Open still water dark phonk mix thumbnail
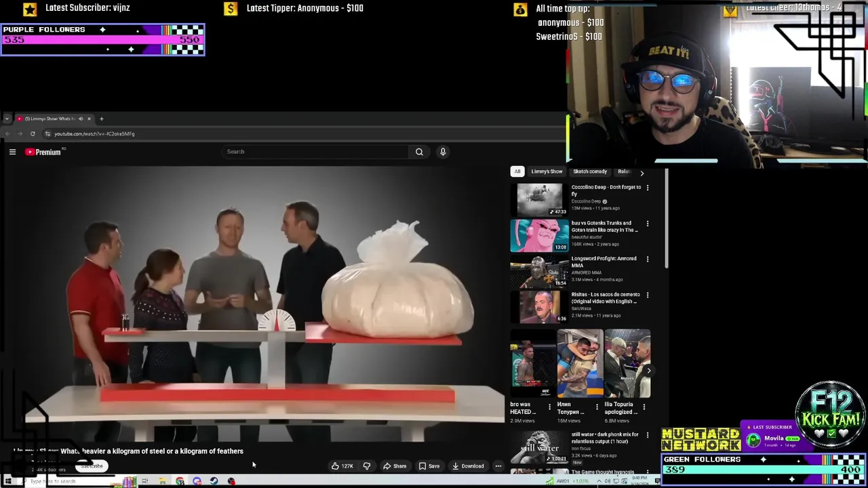This screenshot has height=488, width=868. 540,447
